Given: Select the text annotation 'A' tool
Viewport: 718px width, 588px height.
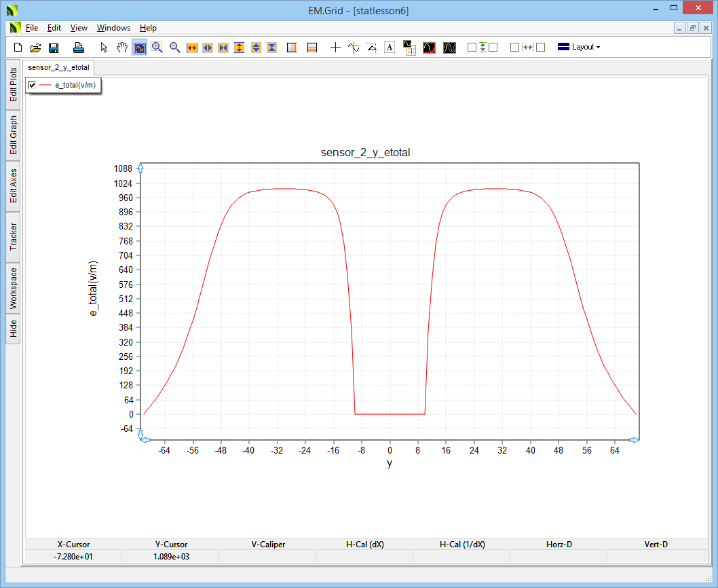Looking at the screenshot, I should [390, 48].
